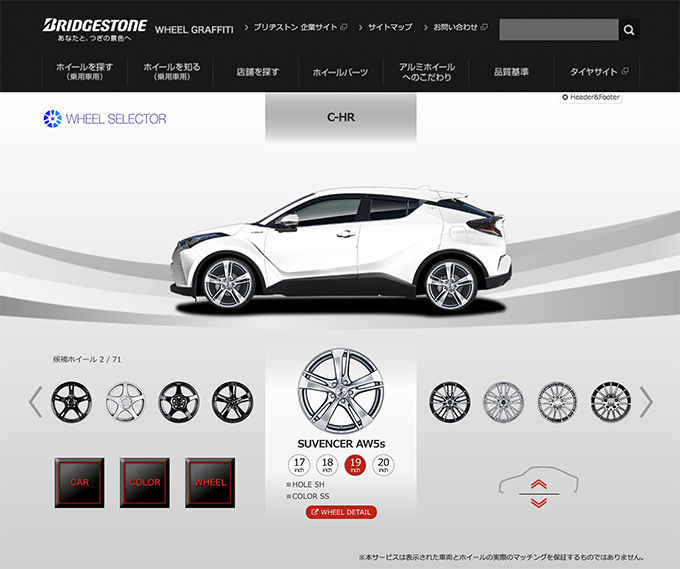Screen dimensions: 680x569
Task: Open ホイールを探す menu
Action: click(85, 72)
